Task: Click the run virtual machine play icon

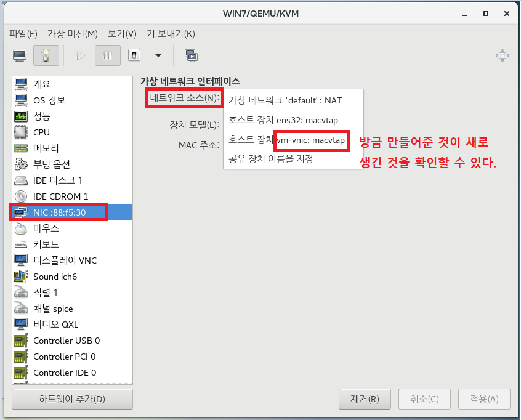Action: (x=81, y=56)
